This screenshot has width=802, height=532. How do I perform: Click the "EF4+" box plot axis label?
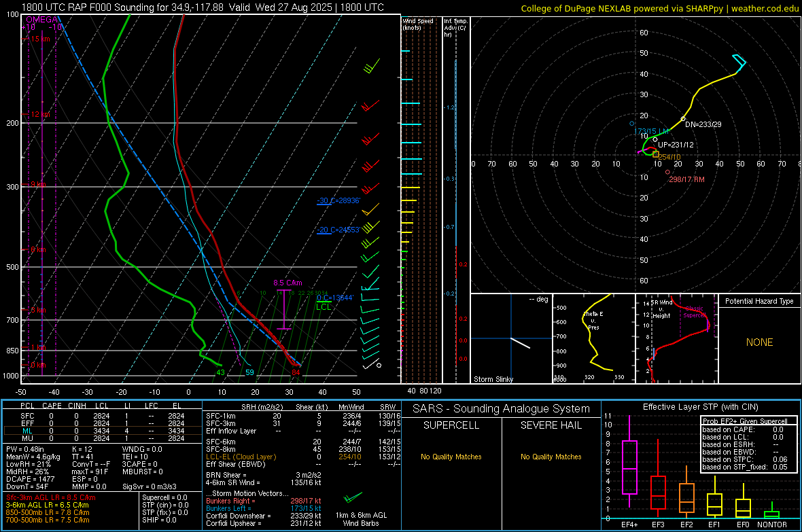[629, 525]
